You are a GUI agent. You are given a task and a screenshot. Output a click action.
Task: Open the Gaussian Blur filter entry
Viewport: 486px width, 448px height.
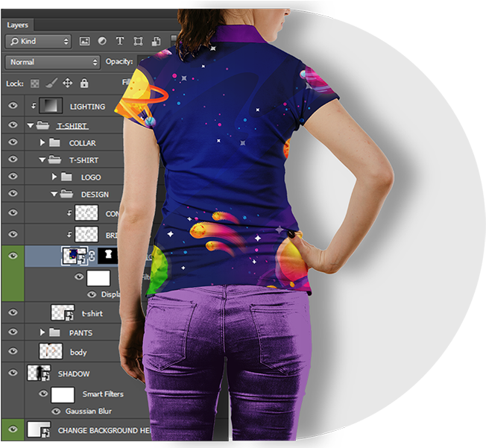pyautogui.click(x=89, y=411)
